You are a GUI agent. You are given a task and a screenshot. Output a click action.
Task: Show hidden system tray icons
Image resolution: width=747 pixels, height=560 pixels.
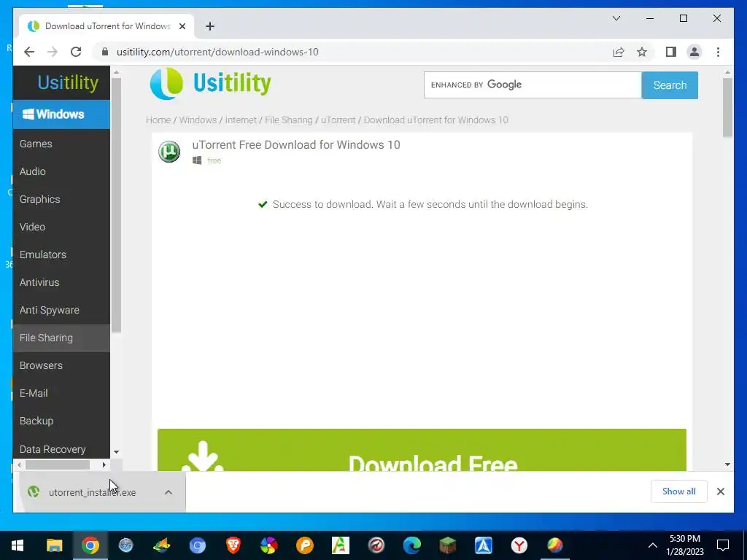pos(653,545)
